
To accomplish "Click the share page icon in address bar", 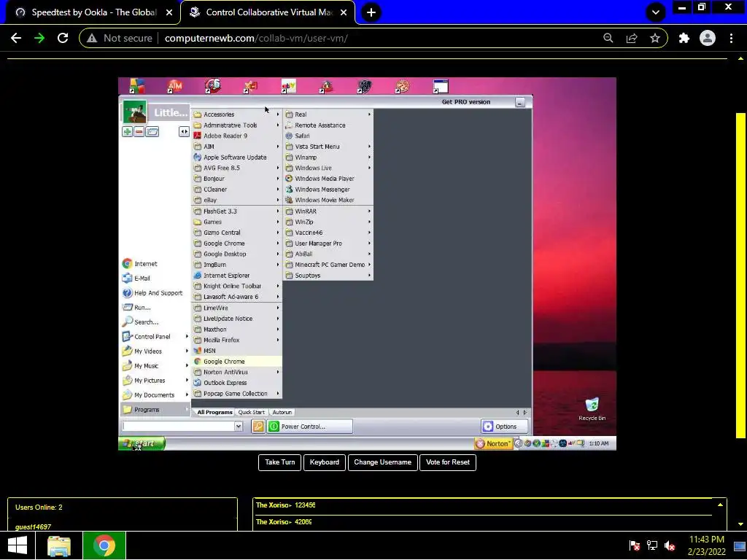I will point(632,38).
